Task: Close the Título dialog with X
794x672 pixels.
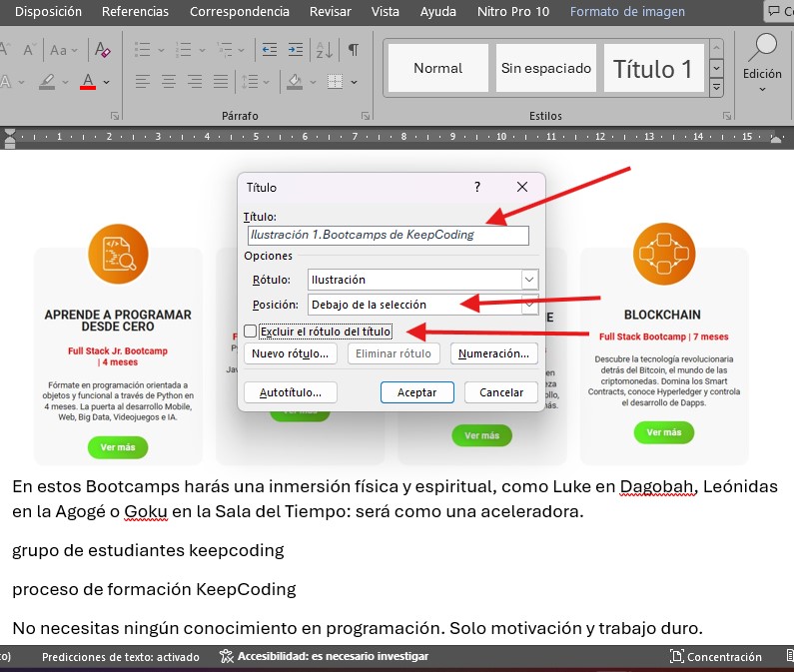Action: coord(522,187)
